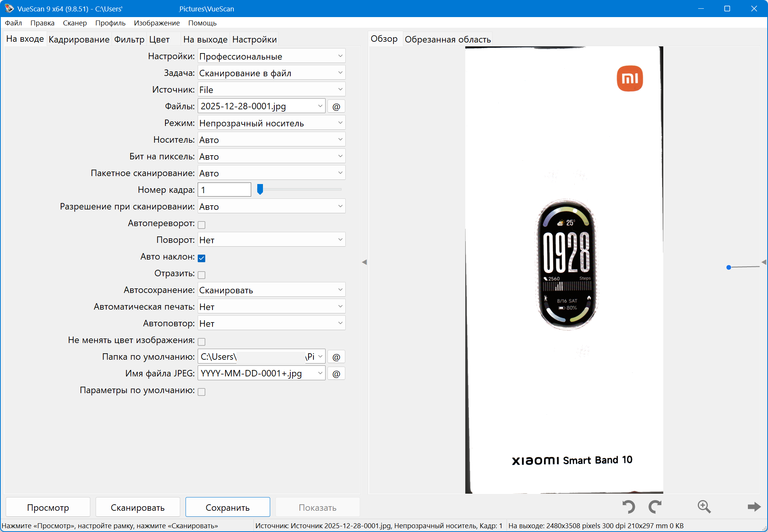Click the Номер кадра input field
The width and height of the screenshot is (768, 532).
point(224,190)
